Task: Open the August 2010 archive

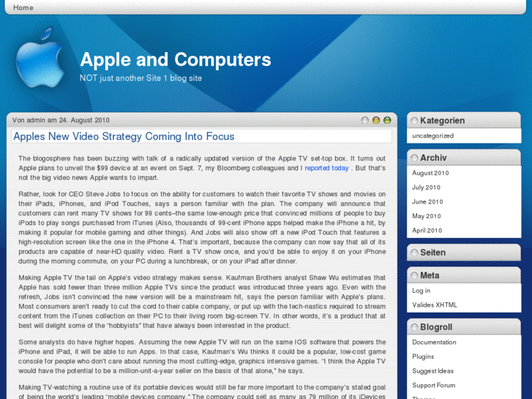Action: tap(430, 173)
